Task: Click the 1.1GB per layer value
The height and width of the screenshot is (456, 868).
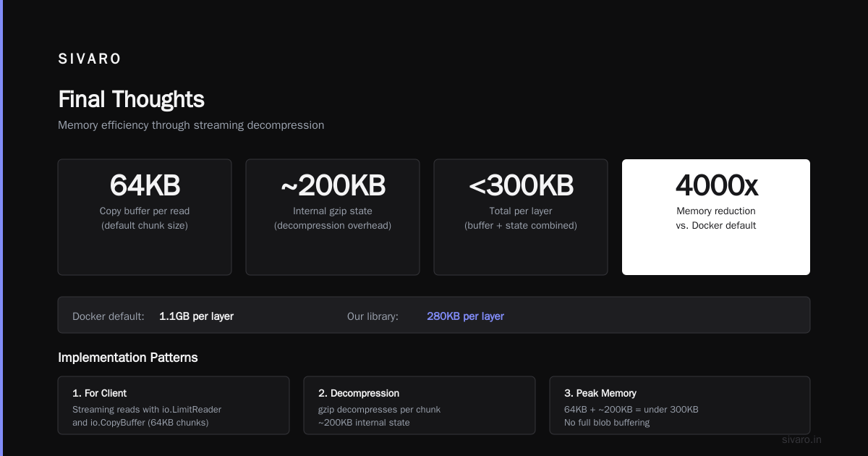Action: coord(196,316)
